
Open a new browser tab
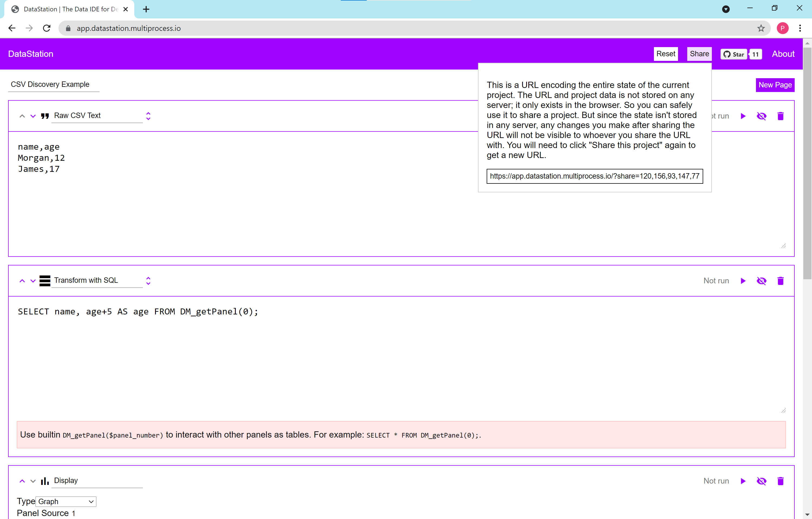[146, 9]
